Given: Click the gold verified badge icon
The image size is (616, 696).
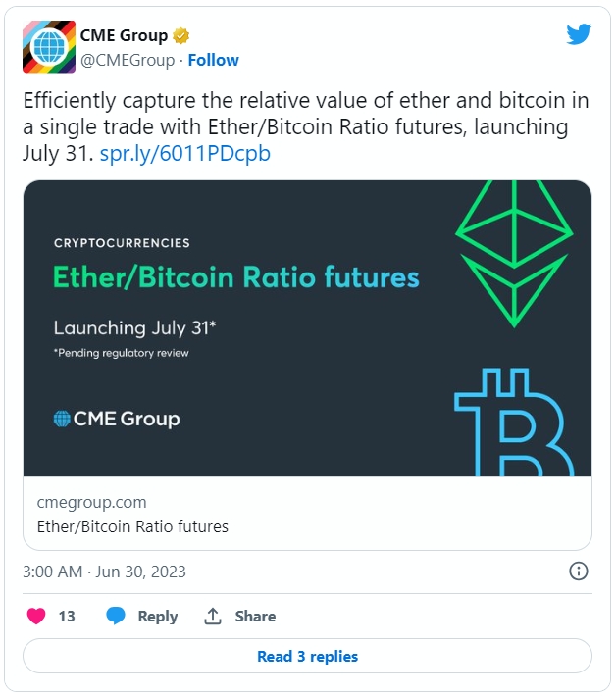Looking at the screenshot, I should tap(180, 36).
